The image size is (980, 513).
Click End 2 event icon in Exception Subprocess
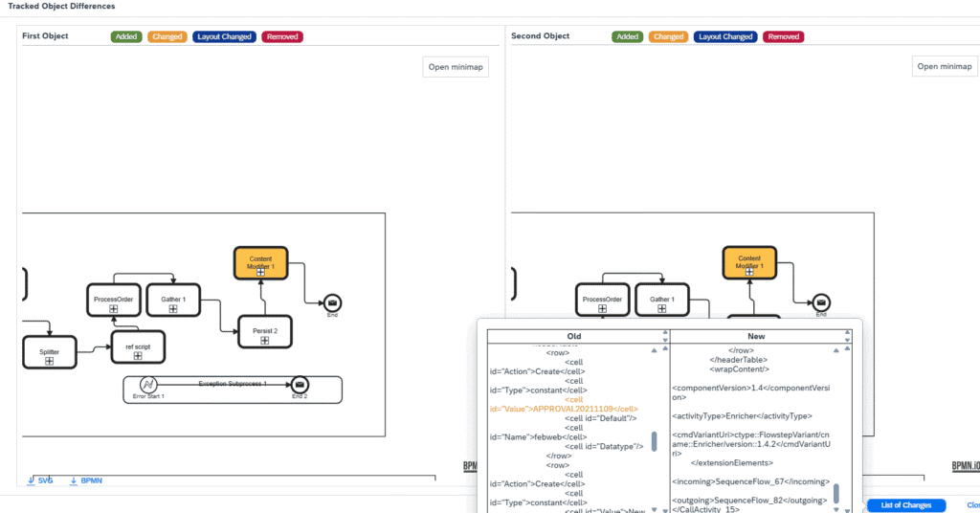click(x=300, y=385)
